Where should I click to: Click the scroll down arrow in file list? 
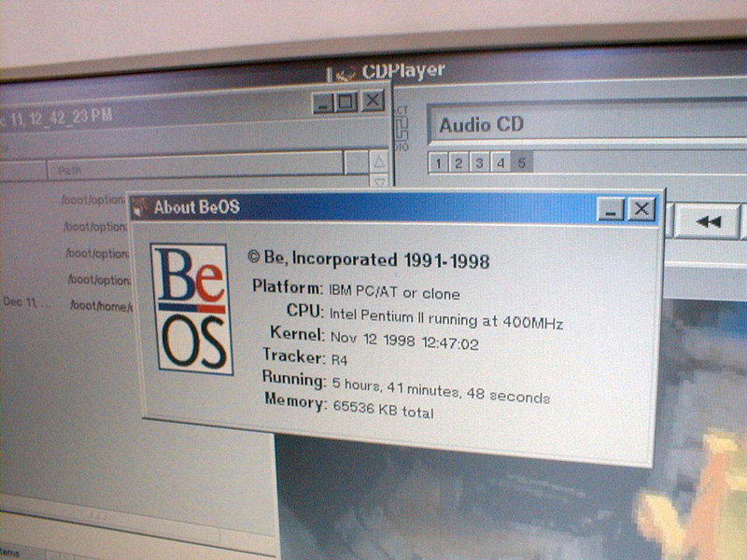pyautogui.click(x=379, y=182)
